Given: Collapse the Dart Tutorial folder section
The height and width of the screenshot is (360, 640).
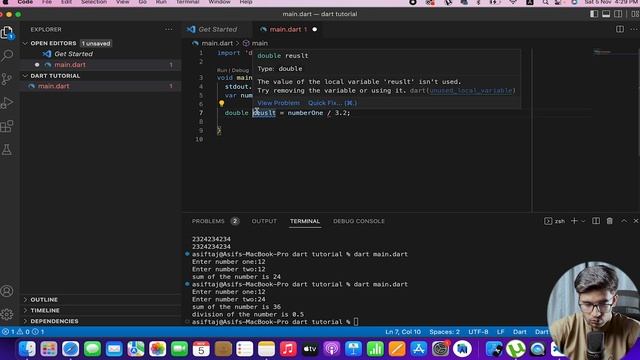Looking at the screenshot, I should pyautogui.click(x=25, y=76).
